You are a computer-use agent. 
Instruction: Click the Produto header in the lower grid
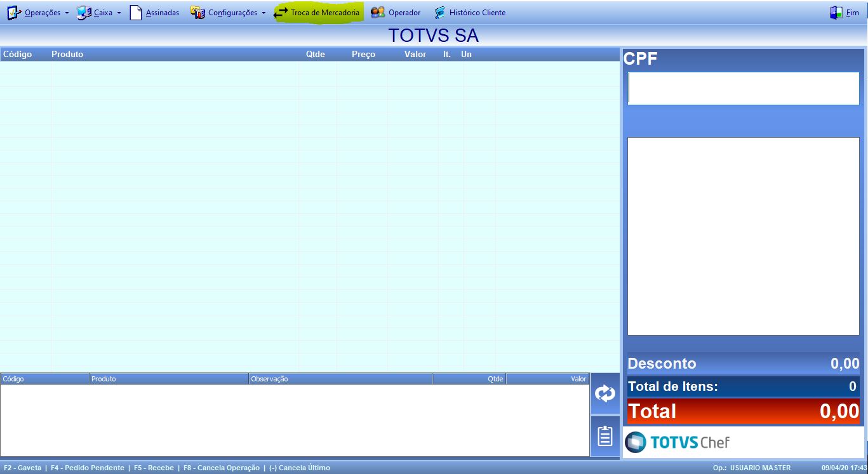(x=169, y=379)
